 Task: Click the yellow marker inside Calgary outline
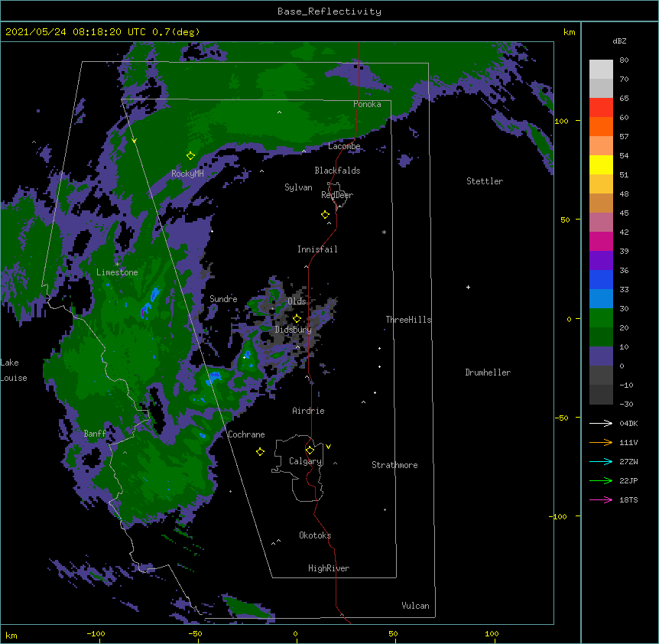(x=310, y=450)
